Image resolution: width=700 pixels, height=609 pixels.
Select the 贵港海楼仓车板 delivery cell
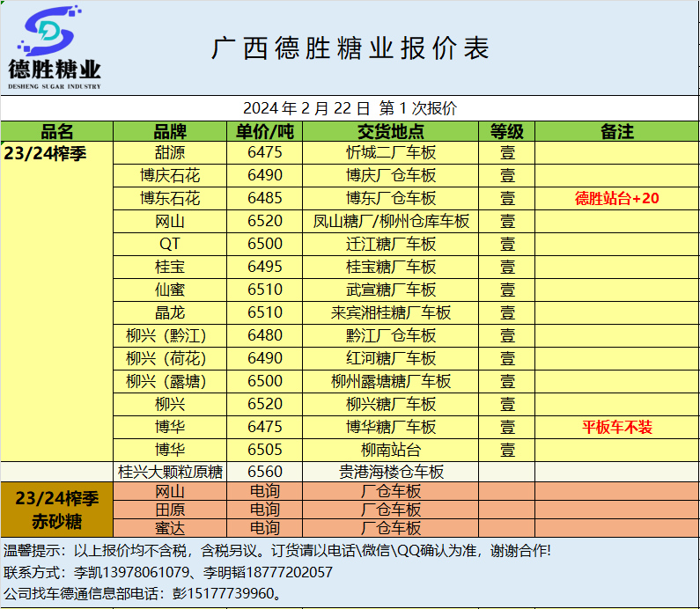pyautogui.click(x=391, y=472)
